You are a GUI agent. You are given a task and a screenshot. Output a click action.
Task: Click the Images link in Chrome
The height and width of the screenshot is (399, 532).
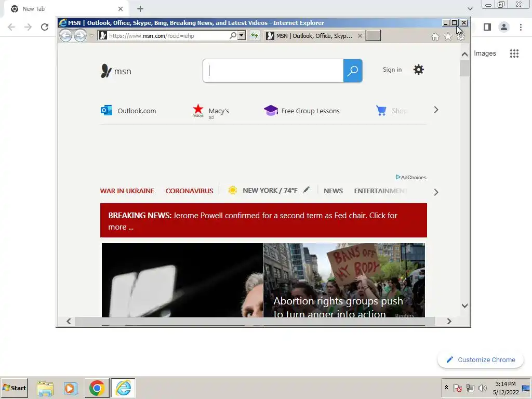(485, 54)
